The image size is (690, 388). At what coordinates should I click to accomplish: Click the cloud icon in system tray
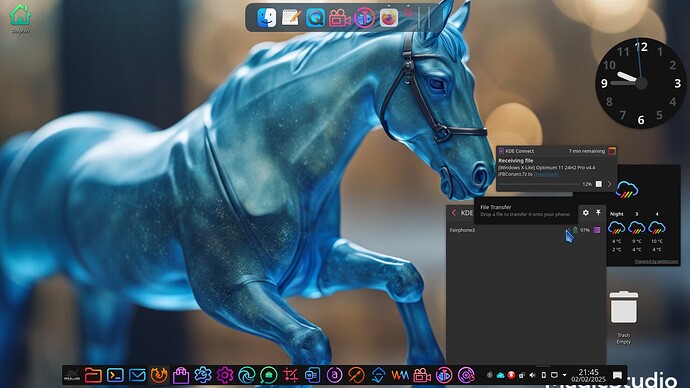[500, 375]
